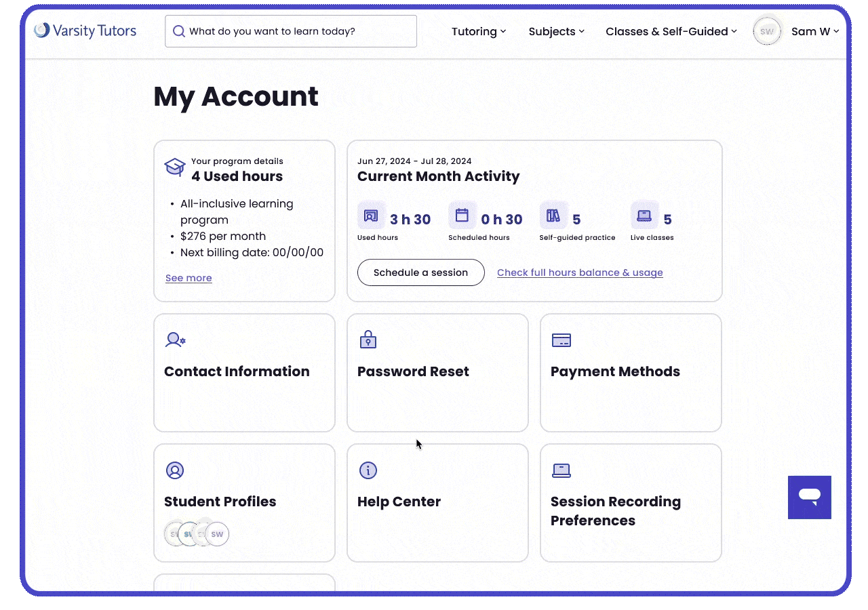Select the Payment Methods card icon

(x=561, y=340)
